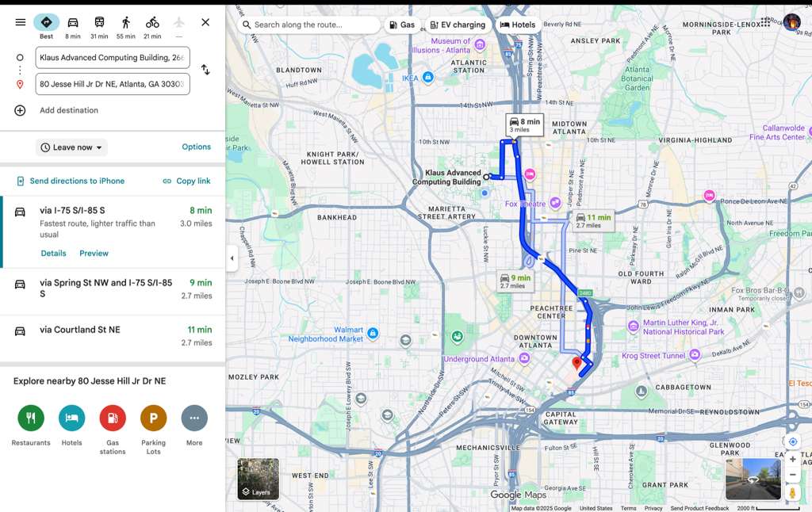Switch to Driving mode, 8 min

point(73,22)
